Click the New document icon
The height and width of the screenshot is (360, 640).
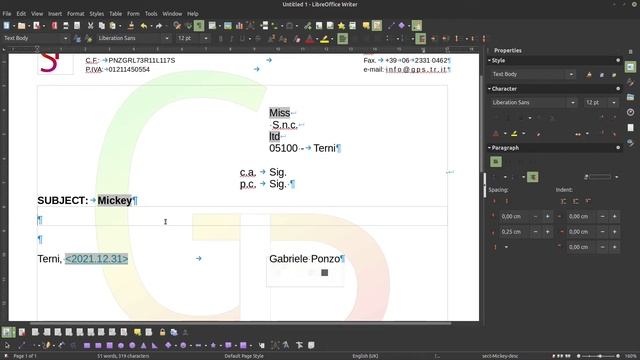click(7, 26)
